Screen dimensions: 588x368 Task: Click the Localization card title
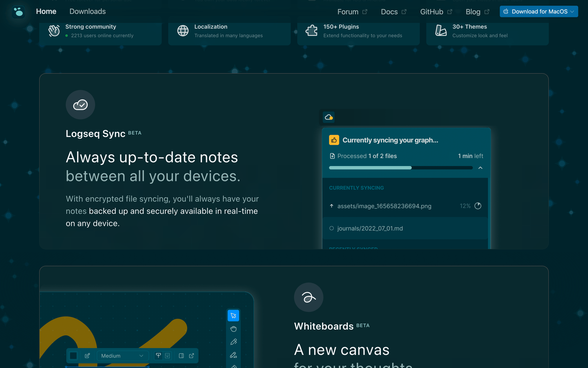click(211, 27)
